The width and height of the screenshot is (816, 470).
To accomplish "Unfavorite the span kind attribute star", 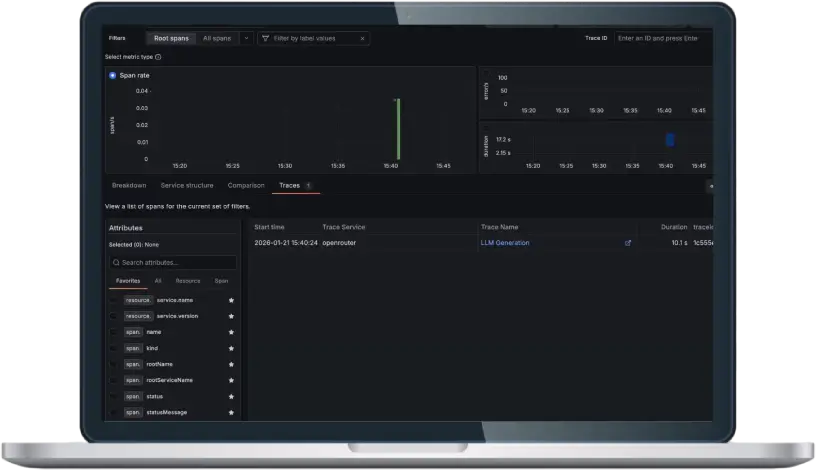I will pos(231,348).
